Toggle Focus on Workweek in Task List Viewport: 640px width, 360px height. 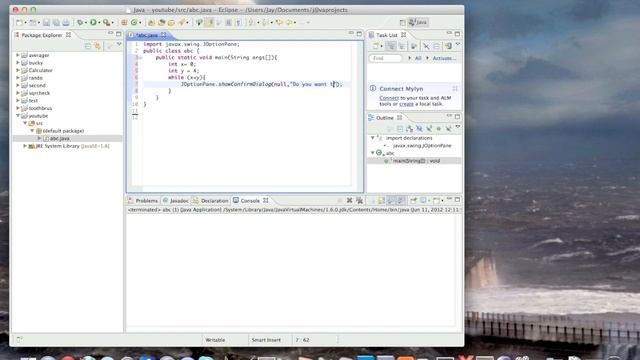[413, 46]
